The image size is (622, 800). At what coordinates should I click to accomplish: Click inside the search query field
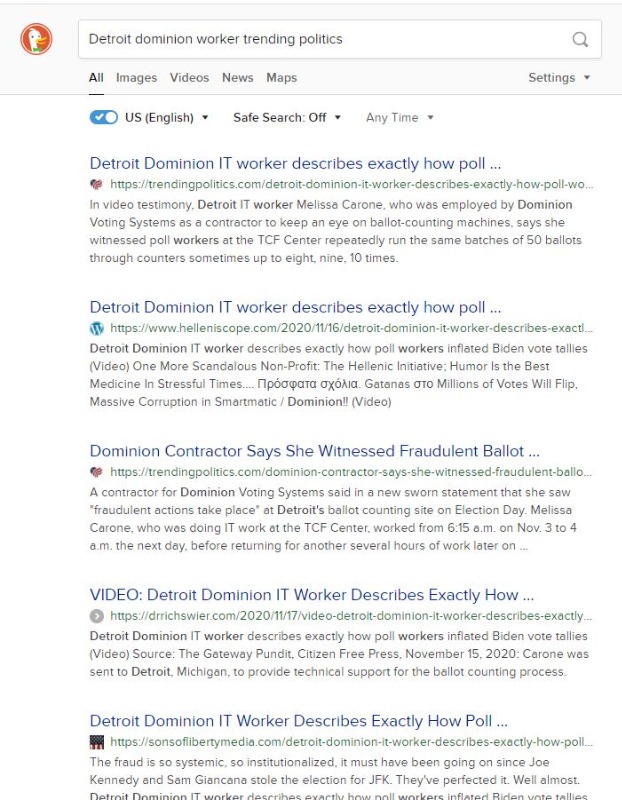[320, 39]
